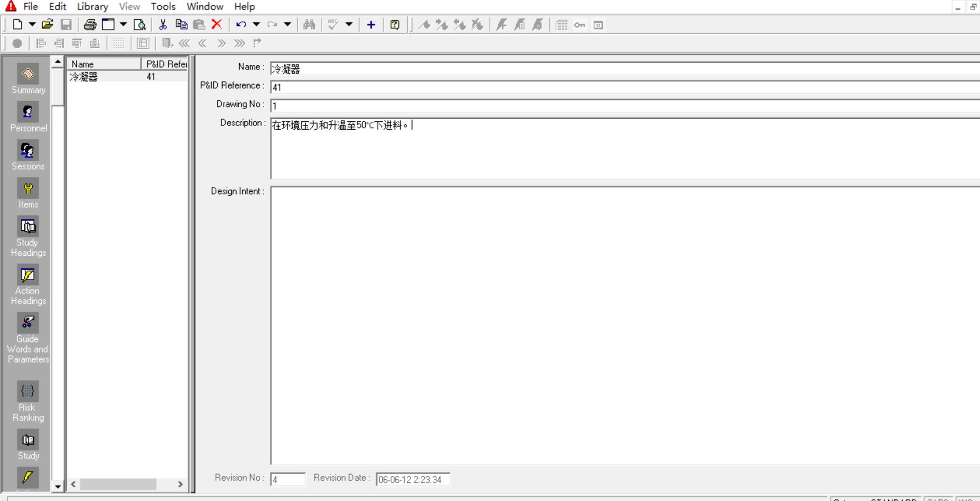Click into the Drawing No field

coord(625,106)
